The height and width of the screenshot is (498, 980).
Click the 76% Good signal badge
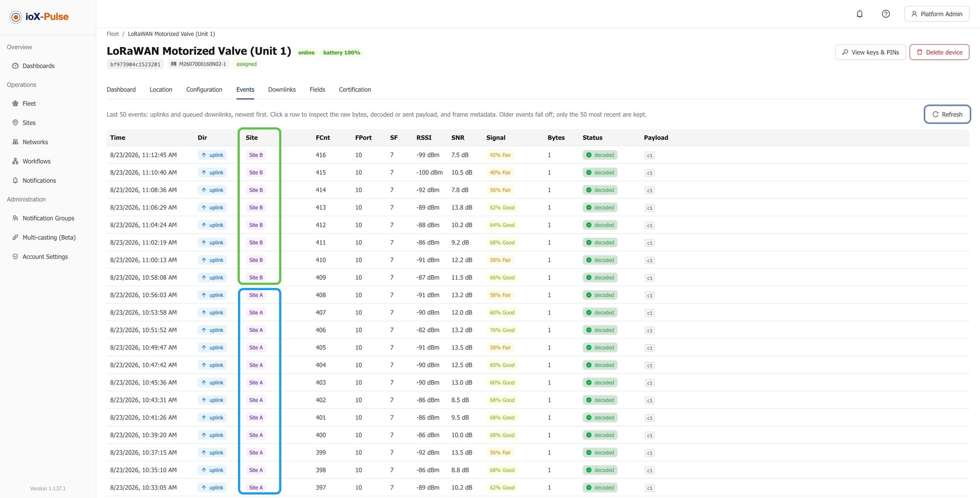tap(502, 330)
